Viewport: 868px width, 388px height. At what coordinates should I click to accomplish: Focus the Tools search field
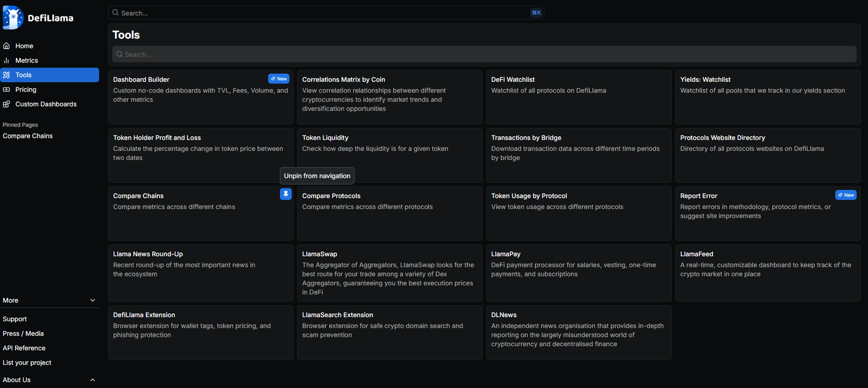[x=484, y=54]
